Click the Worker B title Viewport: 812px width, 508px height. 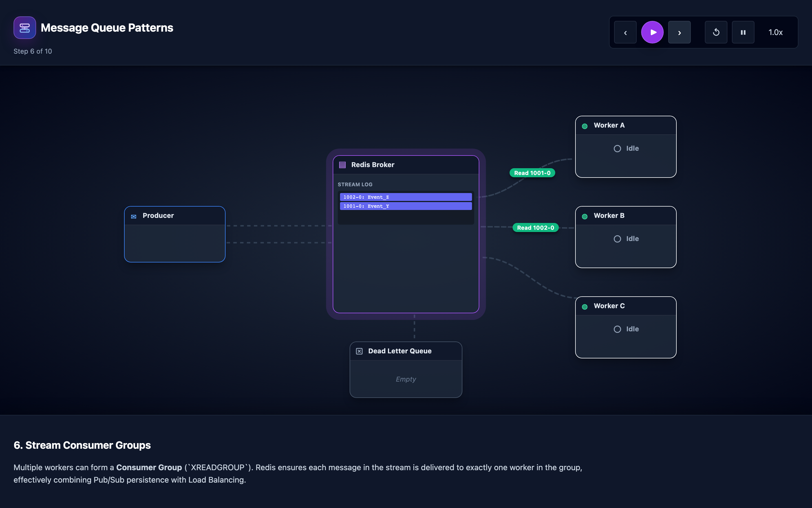tap(609, 215)
